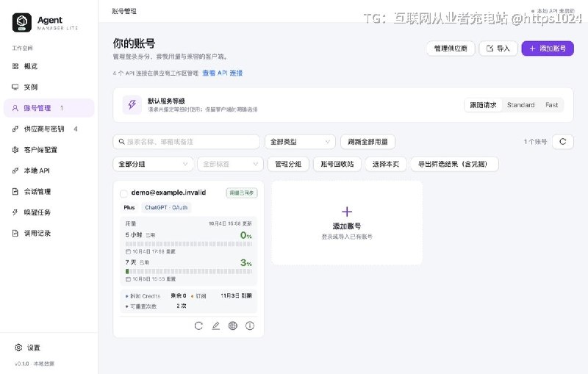Open 账号回收站
The image size is (588, 374).
[x=337, y=164]
